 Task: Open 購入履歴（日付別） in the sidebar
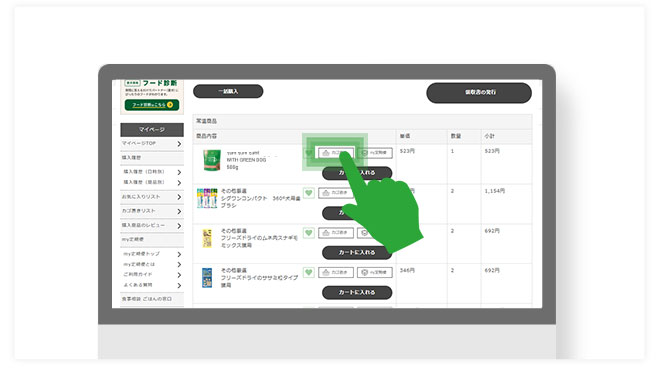coord(152,172)
